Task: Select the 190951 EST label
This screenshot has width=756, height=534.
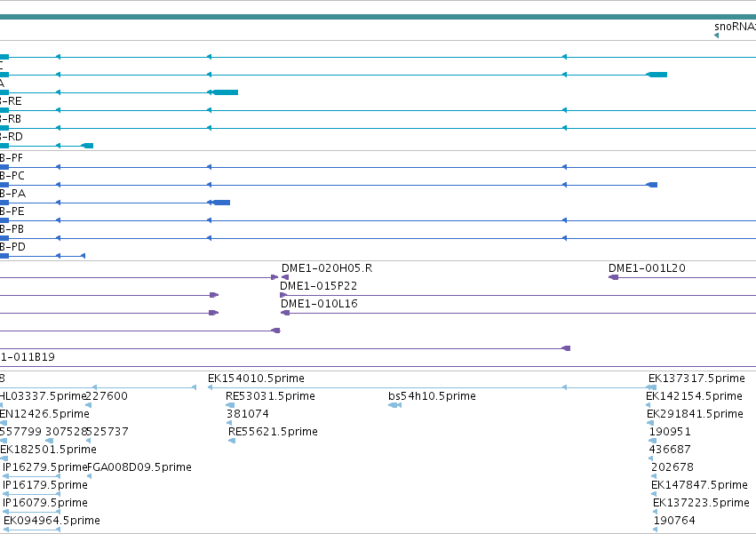Action: (670, 432)
